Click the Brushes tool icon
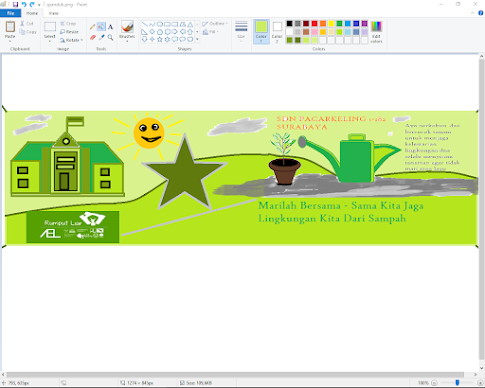Viewport: 485px width, 388px height. [127, 27]
